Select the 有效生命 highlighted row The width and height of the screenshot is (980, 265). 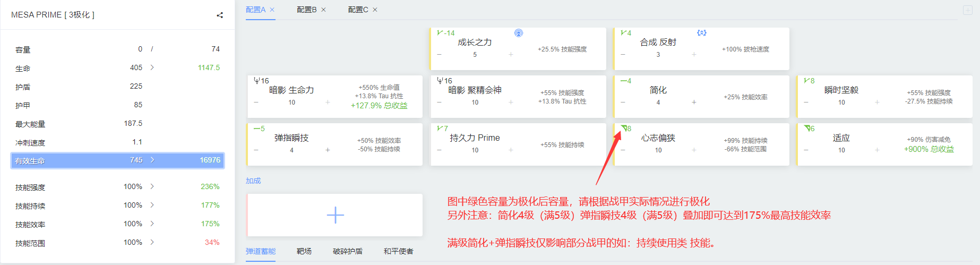pos(117,160)
